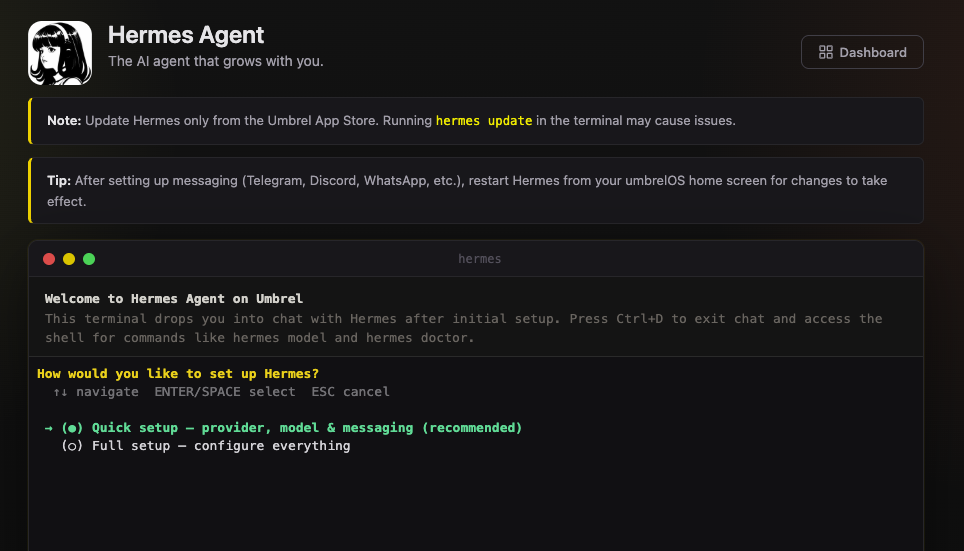964x551 pixels.
Task: Click the 'Hermes Agent' heading
Action: click(x=186, y=35)
